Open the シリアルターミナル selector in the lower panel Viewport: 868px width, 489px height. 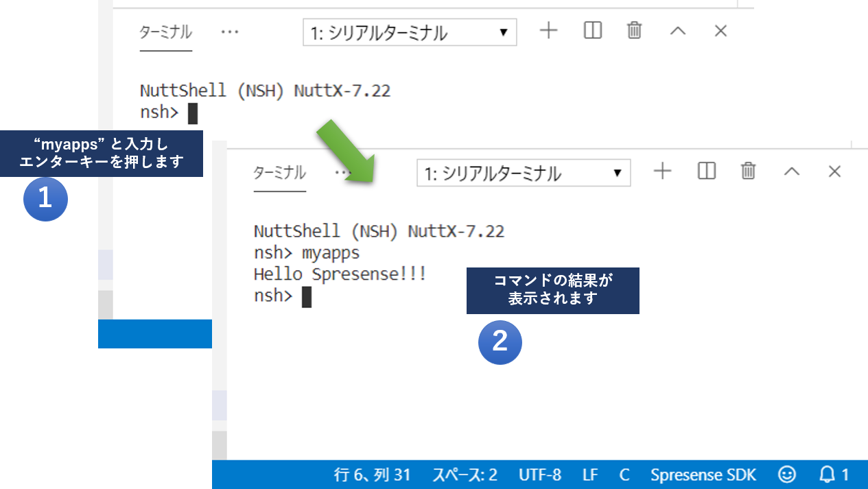(x=524, y=173)
